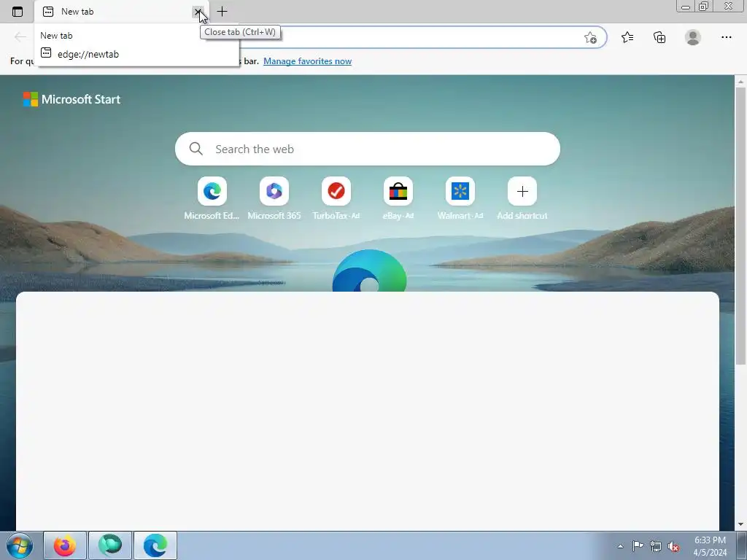747x560 pixels.
Task: Click the page vertical scrollbar thumb
Action: pyautogui.click(x=740, y=226)
